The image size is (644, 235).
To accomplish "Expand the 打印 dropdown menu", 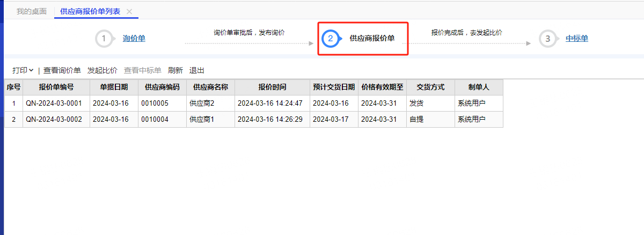I will (23, 70).
